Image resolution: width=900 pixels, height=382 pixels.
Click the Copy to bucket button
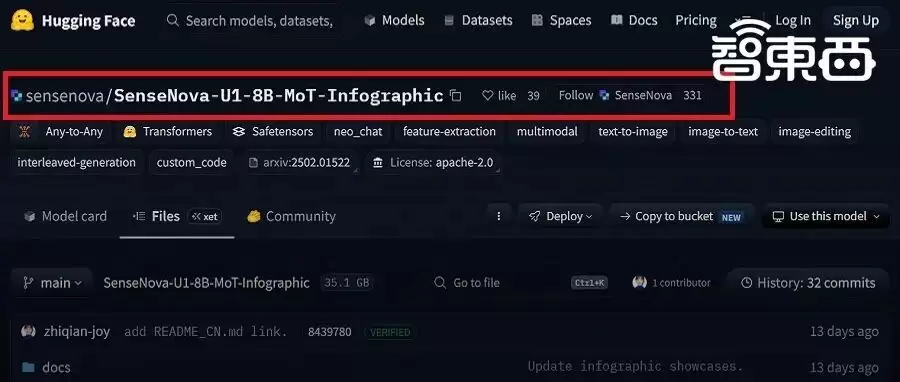(681, 216)
